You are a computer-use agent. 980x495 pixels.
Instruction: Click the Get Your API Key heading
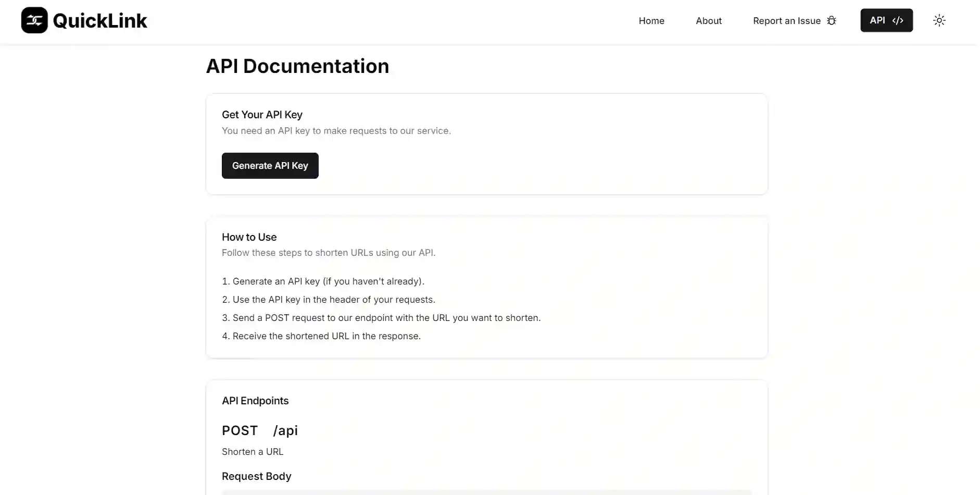tap(262, 115)
